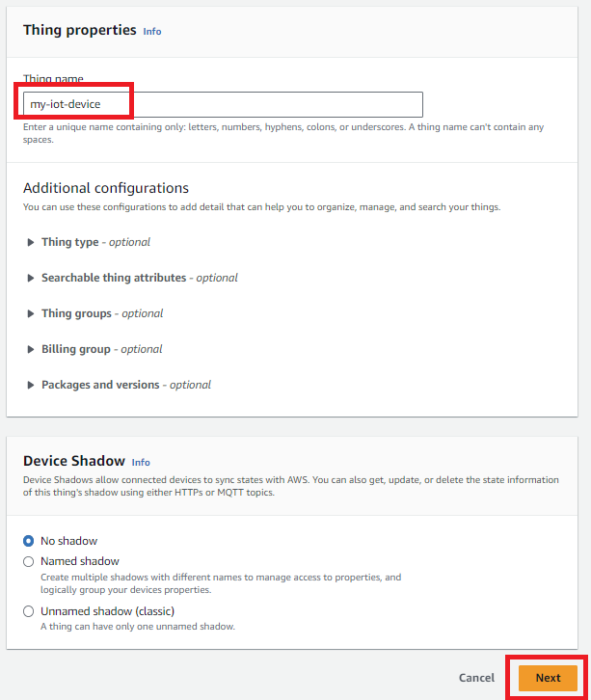Open the Info link beside Device Shadow

click(x=141, y=462)
